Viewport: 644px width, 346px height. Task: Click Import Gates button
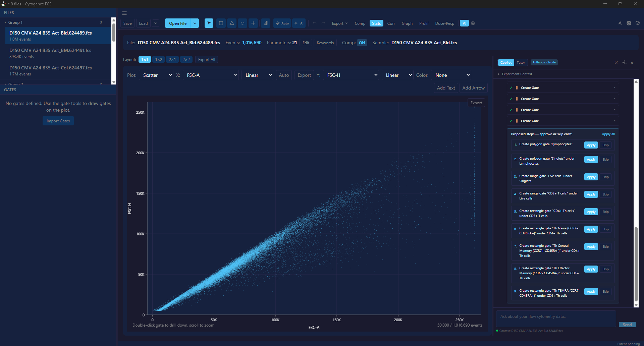pos(58,121)
